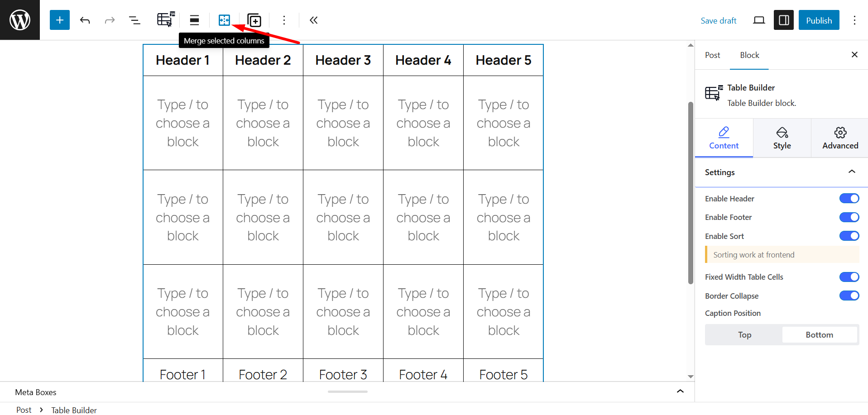The width and height of the screenshot is (868, 415).
Task: Click the Undo arrow icon
Action: point(85,20)
